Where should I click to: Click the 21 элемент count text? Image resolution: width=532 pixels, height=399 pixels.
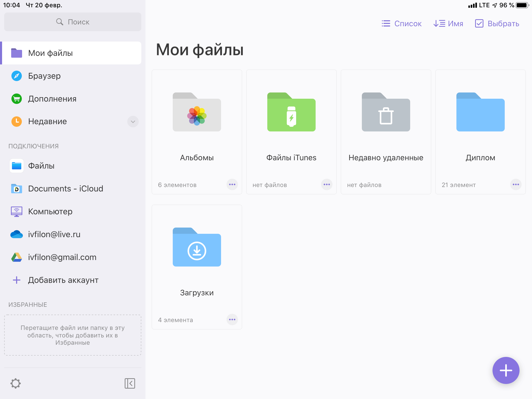459,185
